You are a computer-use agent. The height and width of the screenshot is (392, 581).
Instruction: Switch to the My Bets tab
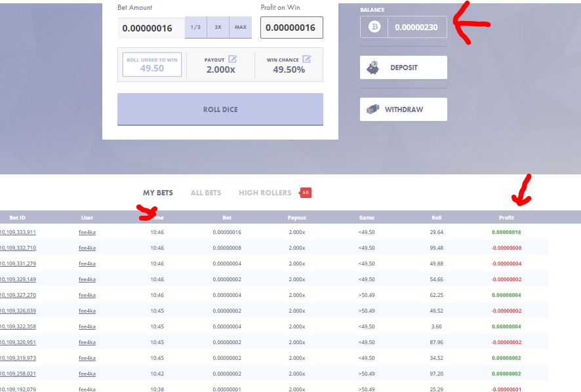158,193
